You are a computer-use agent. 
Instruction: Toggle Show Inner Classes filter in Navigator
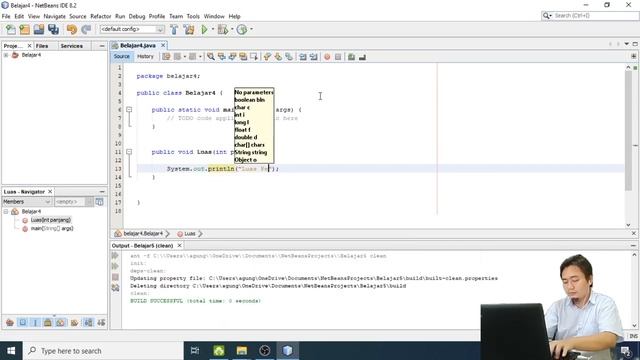(x=61, y=323)
